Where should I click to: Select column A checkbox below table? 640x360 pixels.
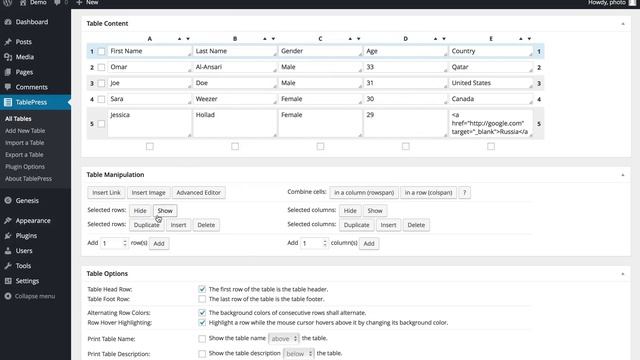point(150,146)
